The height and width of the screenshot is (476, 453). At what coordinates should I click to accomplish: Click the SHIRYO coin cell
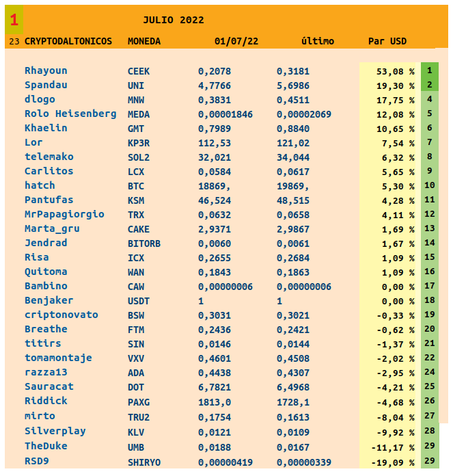coord(144,462)
